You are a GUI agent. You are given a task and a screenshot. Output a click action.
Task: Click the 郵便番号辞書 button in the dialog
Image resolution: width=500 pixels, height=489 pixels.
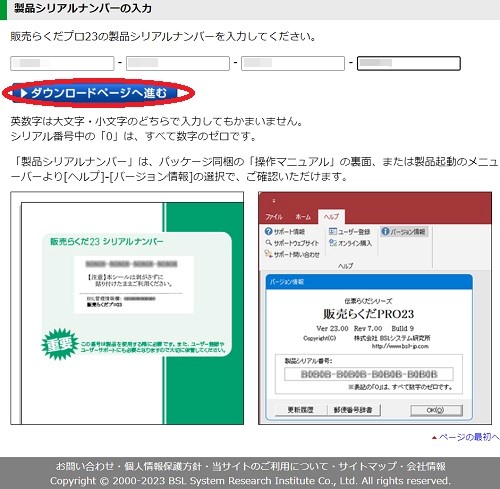pyautogui.click(x=353, y=410)
